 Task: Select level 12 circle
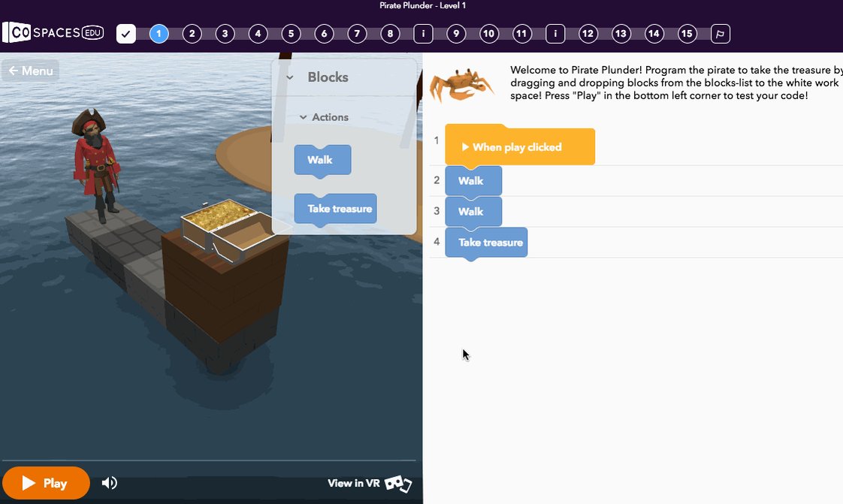pyautogui.click(x=588, y=34)
